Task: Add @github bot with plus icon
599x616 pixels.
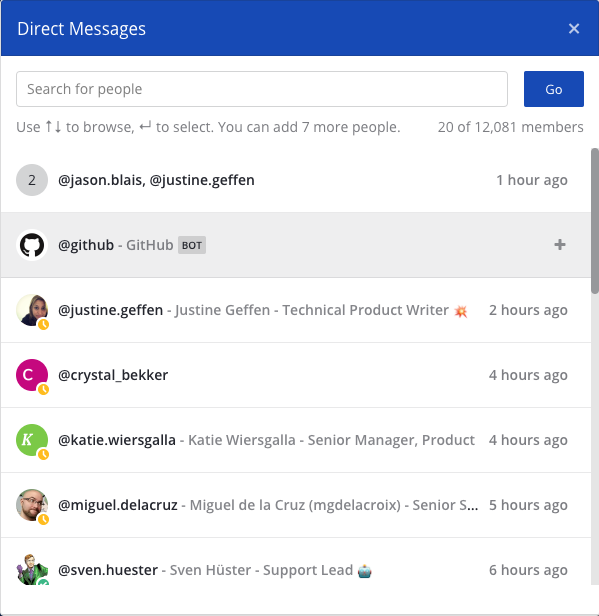Action: pyautogui.click(x=560, y=245)
